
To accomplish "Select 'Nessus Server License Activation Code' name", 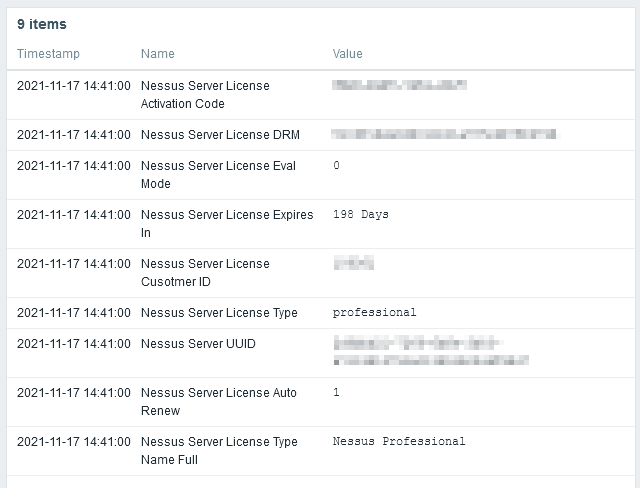I will [205, 95].
